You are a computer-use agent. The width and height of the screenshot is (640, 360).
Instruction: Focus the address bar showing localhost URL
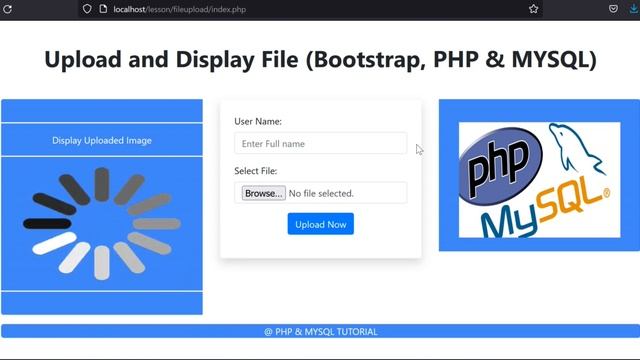click(x=310, y=9)
